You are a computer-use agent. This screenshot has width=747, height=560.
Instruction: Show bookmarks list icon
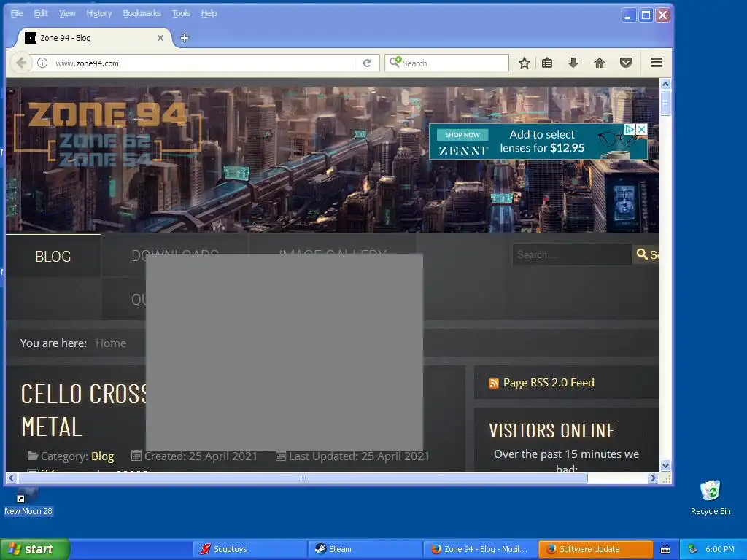click(547, 63)
